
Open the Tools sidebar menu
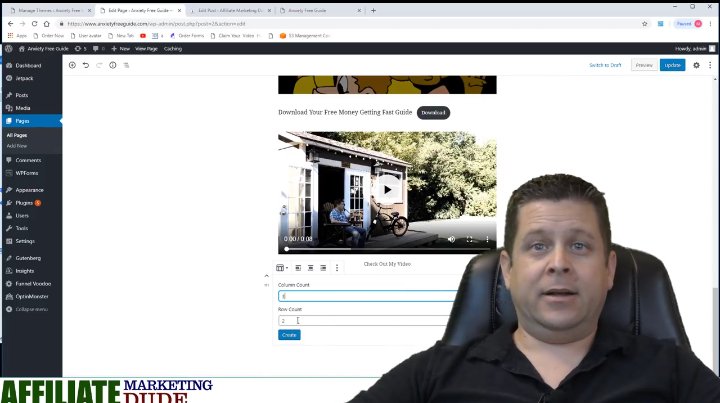tap(22, 228)
